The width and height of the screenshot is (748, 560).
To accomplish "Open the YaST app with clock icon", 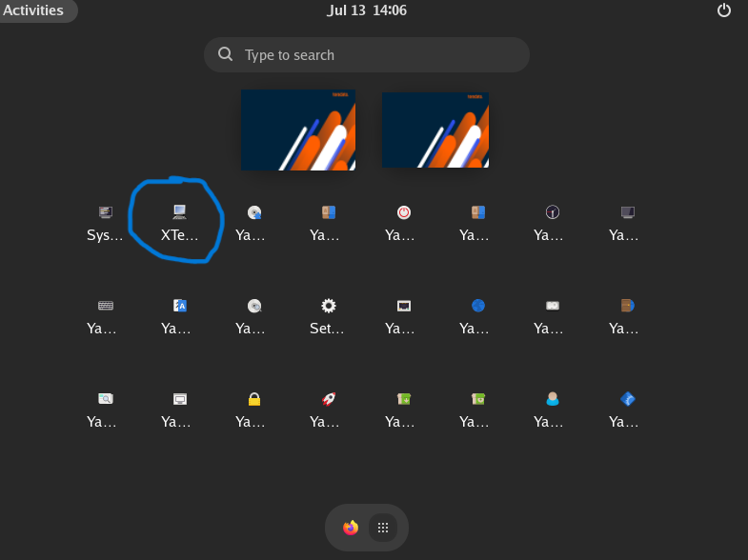I will click(553, 223).
